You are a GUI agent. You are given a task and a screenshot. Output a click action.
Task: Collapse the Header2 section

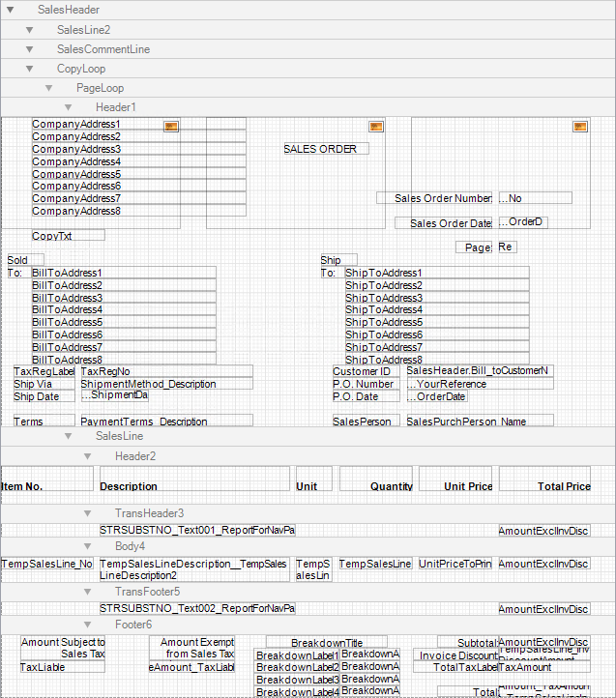tap(88, 456)
